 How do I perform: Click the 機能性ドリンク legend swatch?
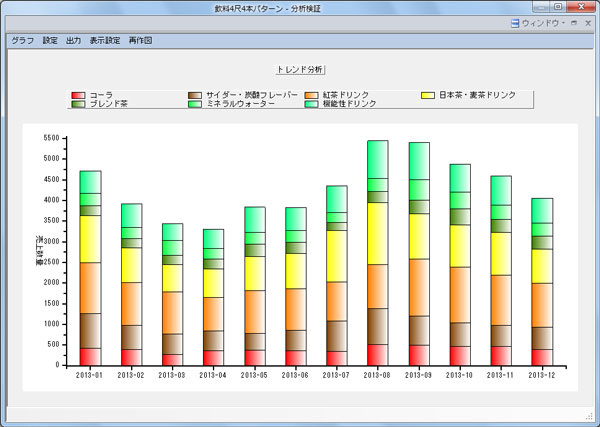pos(311,104)
